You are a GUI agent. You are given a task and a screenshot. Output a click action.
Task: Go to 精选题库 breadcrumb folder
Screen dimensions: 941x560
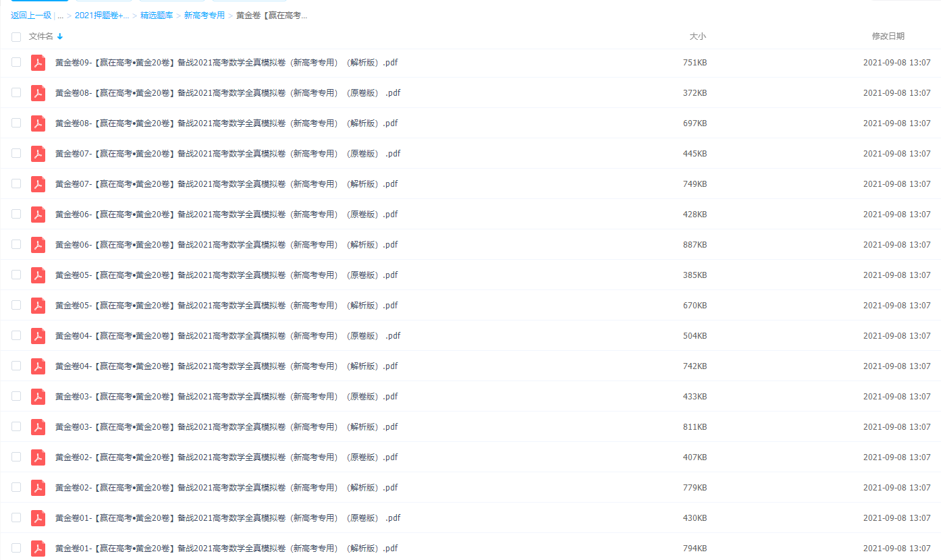[x=157, y=16]
